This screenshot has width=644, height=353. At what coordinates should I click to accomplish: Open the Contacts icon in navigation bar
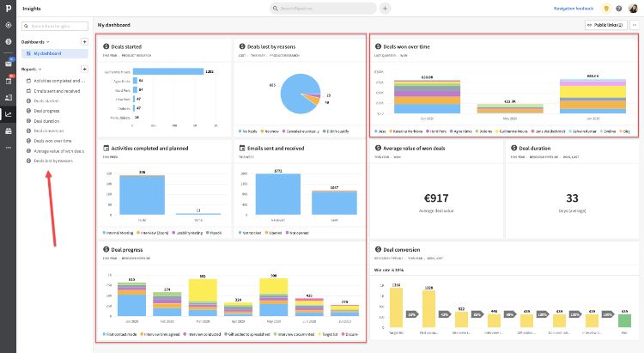pyautogui.click(x=9, y=97)
